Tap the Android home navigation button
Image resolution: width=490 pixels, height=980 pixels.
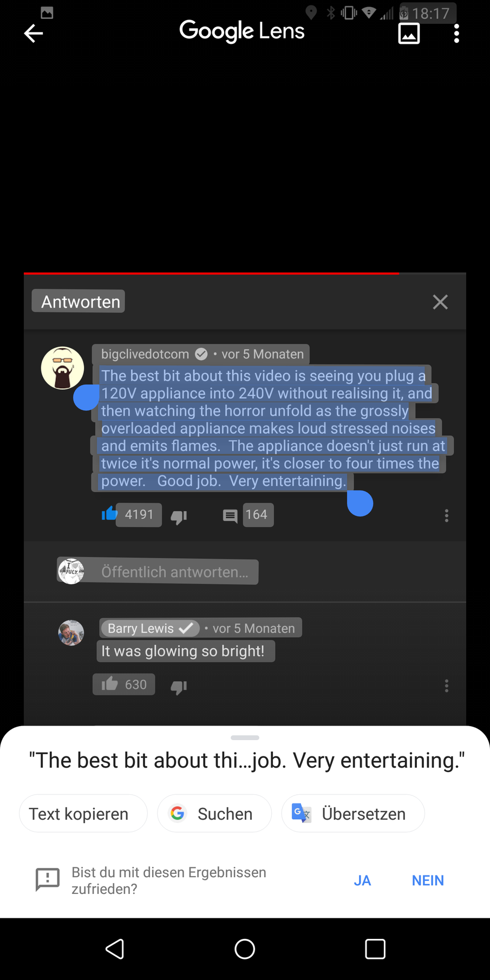pyautogui.click(x=245, y=949)
